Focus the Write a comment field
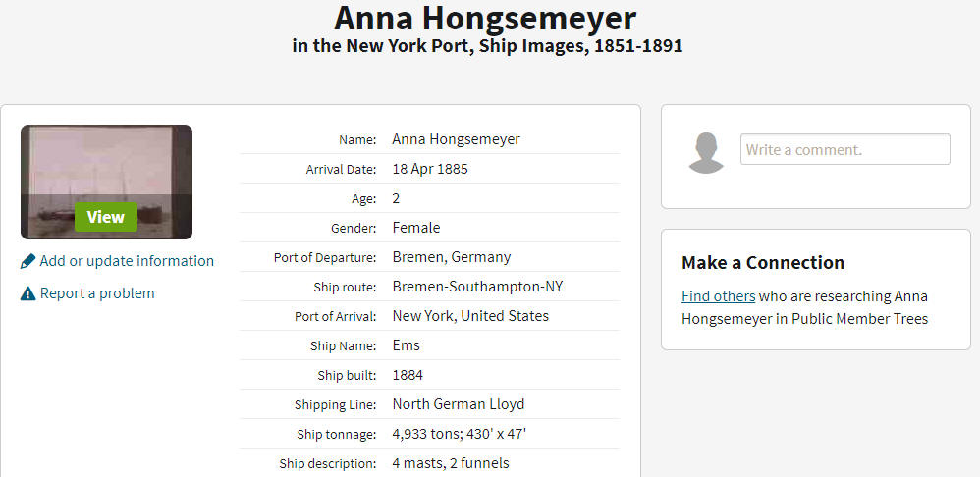Image resolution: width=980 pixels, height=477 pixels. [x=845, y=149]
